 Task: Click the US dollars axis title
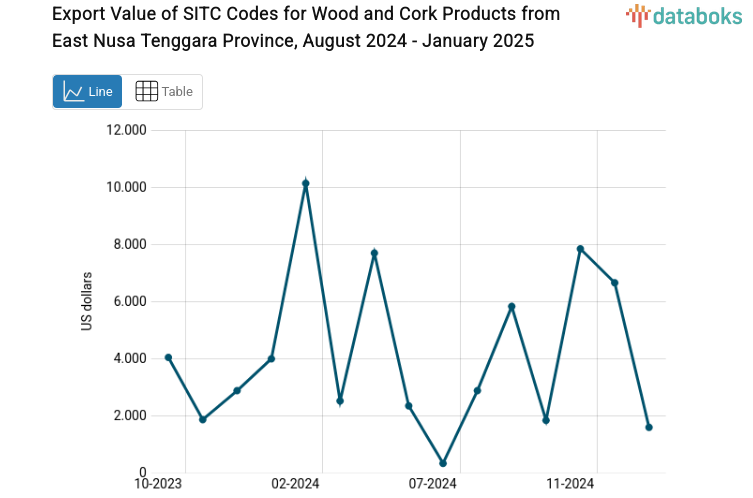[x=87, y=301]
